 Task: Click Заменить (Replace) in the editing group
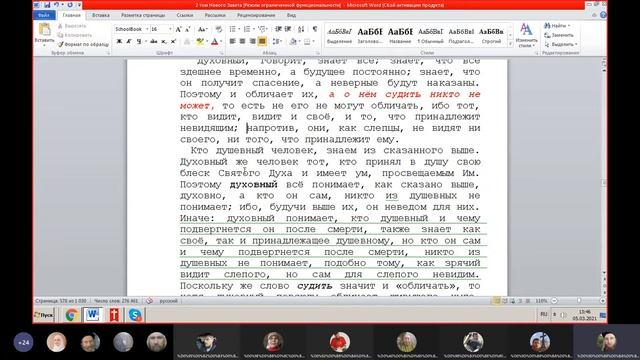click(x=559, y=35)
